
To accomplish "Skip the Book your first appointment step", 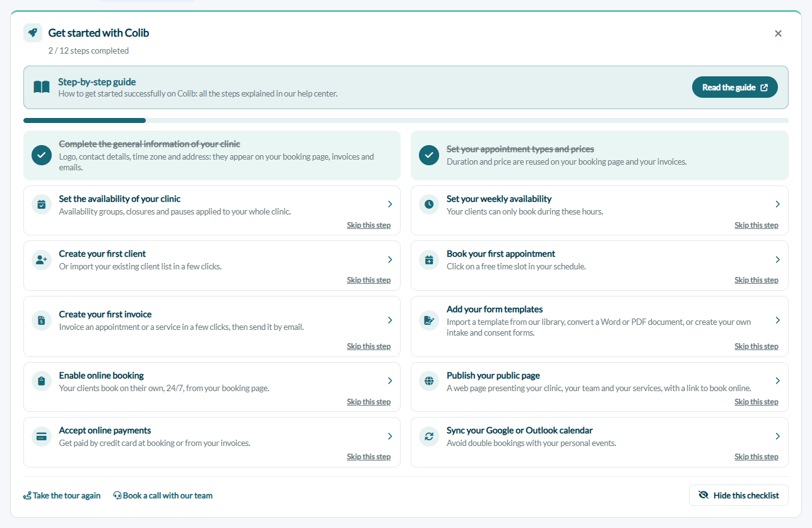I will [756, 280].
